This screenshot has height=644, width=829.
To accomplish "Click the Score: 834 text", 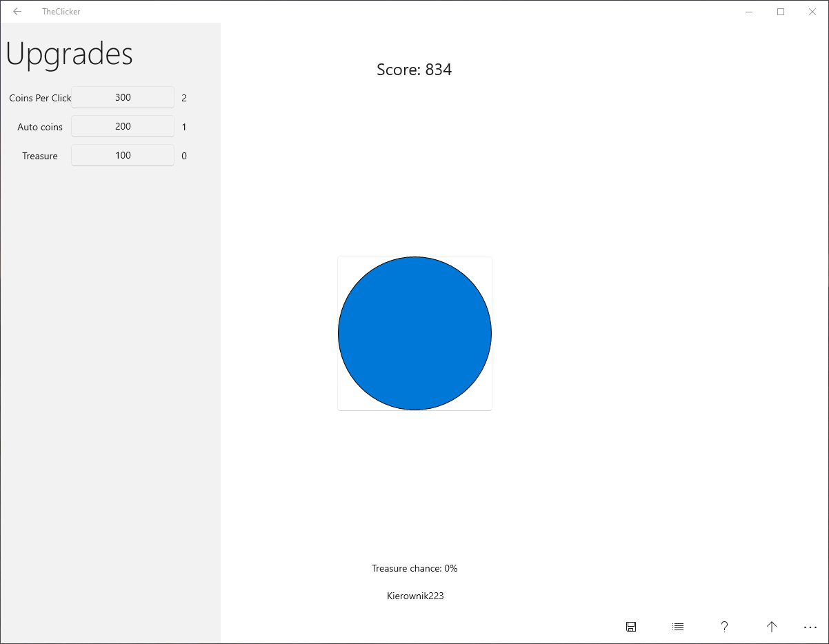I will pos(415,70).
